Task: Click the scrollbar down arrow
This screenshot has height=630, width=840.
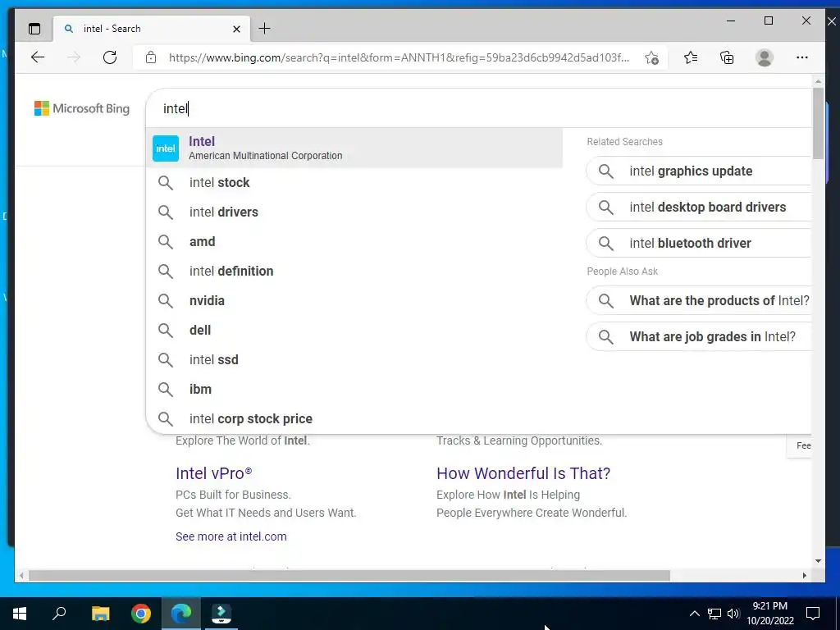Action: pos(818,561)
